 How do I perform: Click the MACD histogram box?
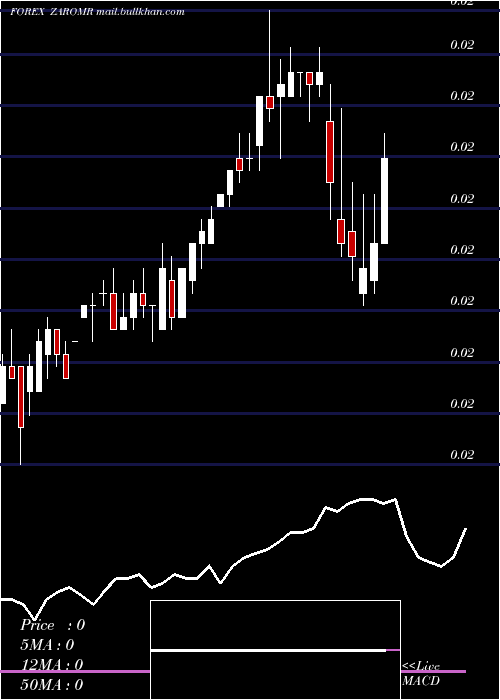[x=275, y=650]
